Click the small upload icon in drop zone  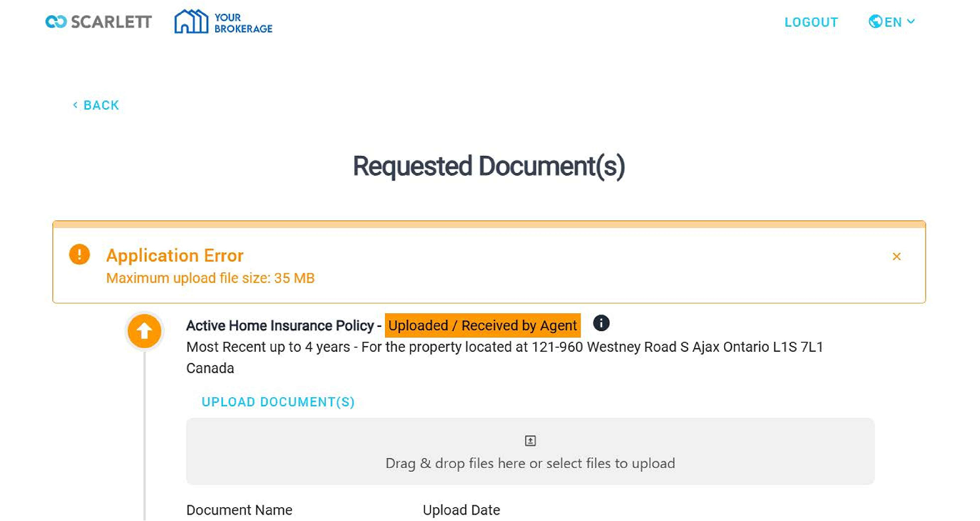530,440
